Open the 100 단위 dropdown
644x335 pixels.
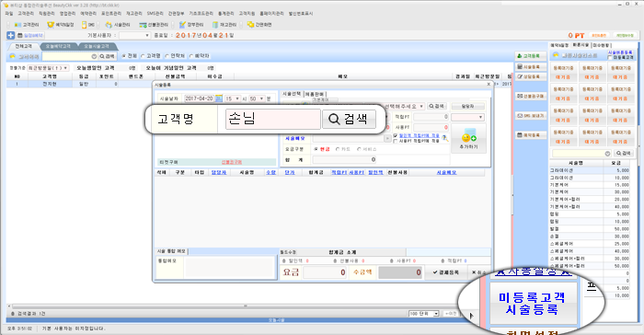(424, 314)
